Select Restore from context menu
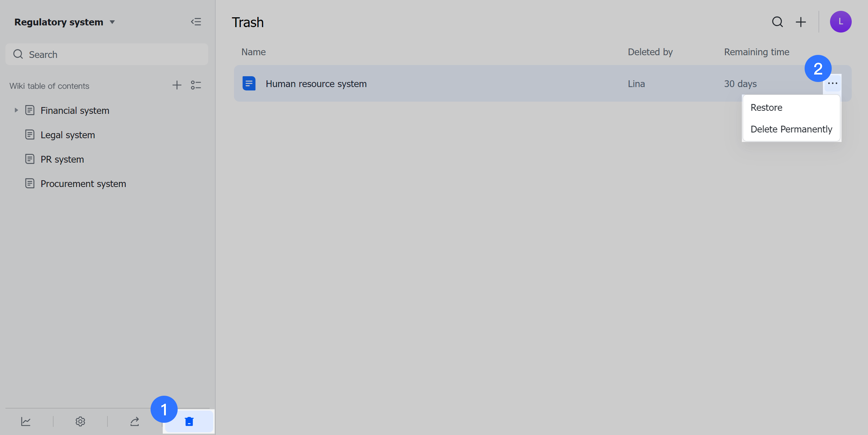The width and height of the screenshot is (868, 435). (766, 108)
